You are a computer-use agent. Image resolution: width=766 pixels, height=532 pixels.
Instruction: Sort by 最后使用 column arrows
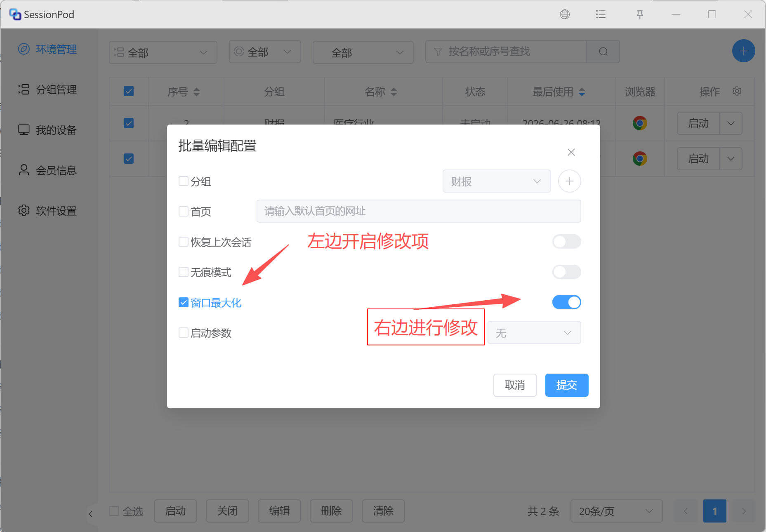pyautogui.click(x=582, y=92)
